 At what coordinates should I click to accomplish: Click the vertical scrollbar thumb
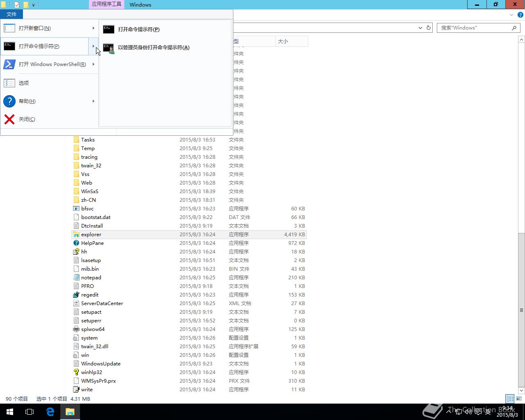[x=522, y=310]
